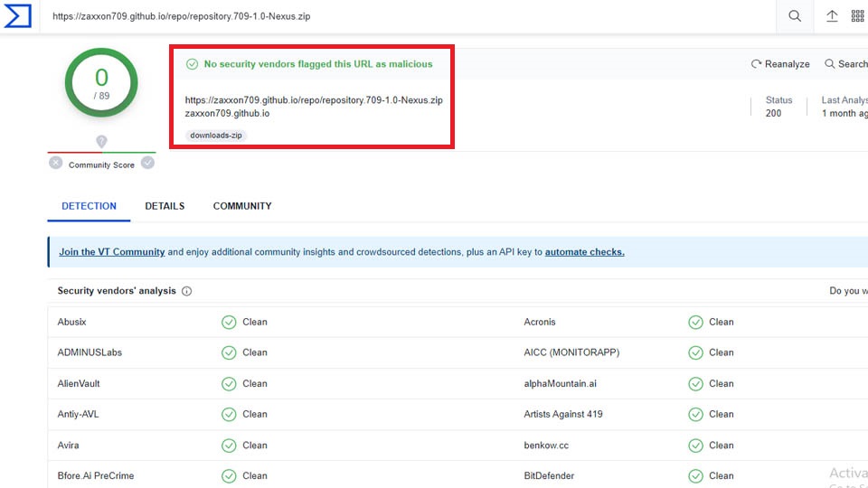The height and width of the screenshot is (488, 868).
Task: Click the Antiy-AVL vendor name
Action: click(x=78, y=414)
